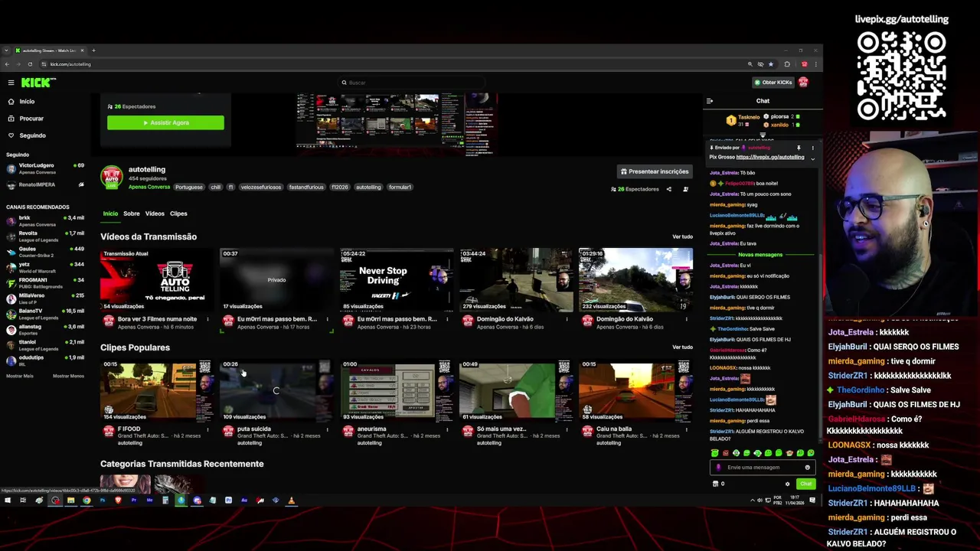
Task: Unpin the pinned chat message
Action: [799, 148]
